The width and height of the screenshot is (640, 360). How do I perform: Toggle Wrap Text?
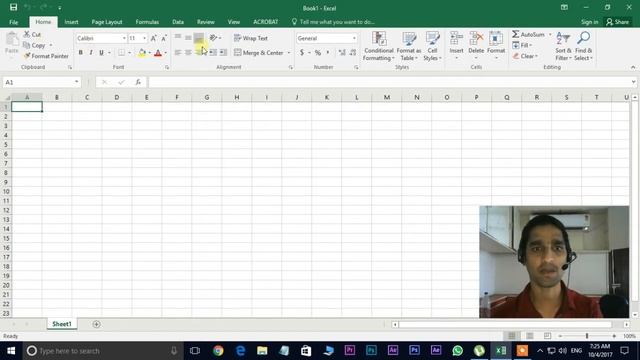click(251, 38)
